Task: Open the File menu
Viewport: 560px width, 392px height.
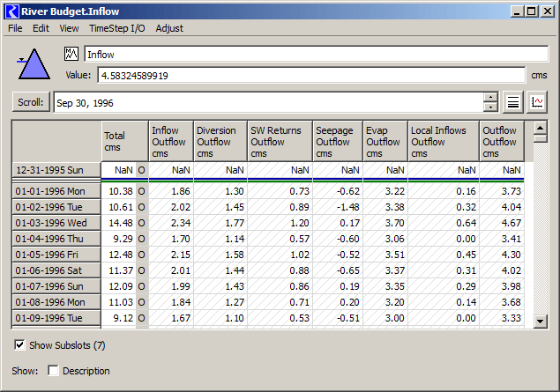Action: [15, 28]
